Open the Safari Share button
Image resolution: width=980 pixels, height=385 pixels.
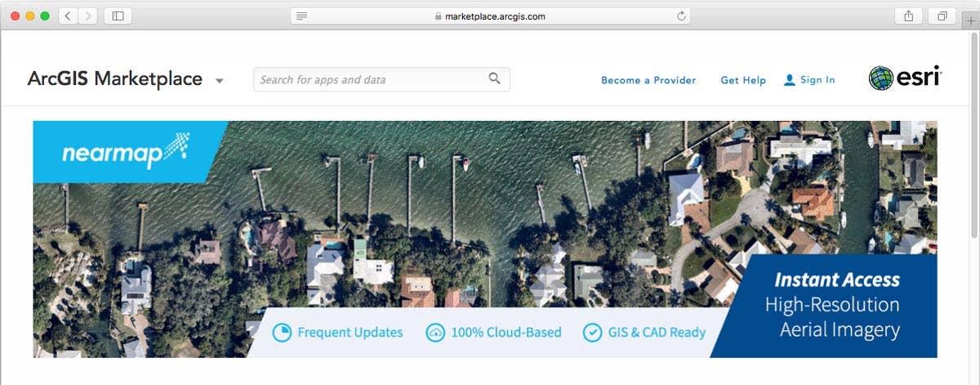(x=909, y=16)
